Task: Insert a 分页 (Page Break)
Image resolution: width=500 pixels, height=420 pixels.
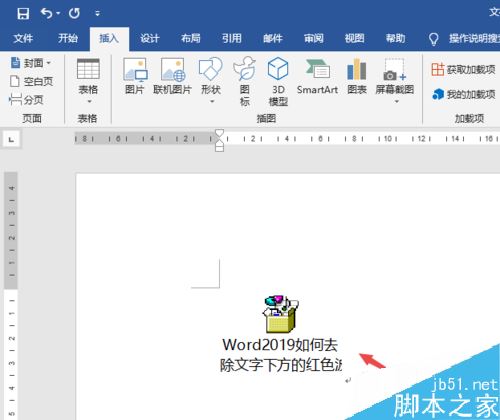Action: [x=26, y=99]
